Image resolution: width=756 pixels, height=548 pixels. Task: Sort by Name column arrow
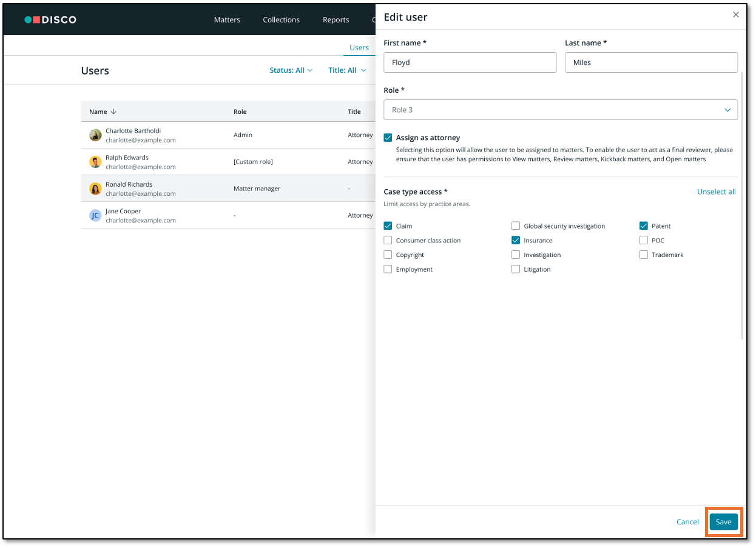coord(113,112)
